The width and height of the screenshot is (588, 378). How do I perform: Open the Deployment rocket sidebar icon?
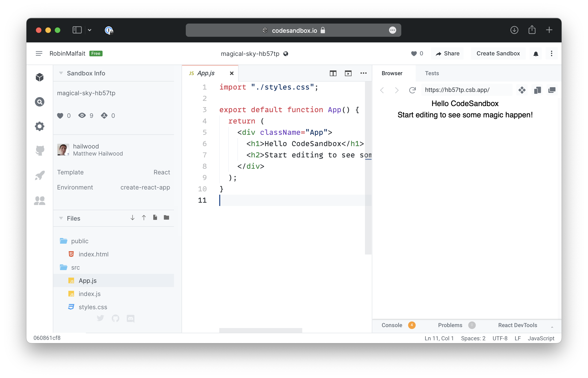coord(40,175)
